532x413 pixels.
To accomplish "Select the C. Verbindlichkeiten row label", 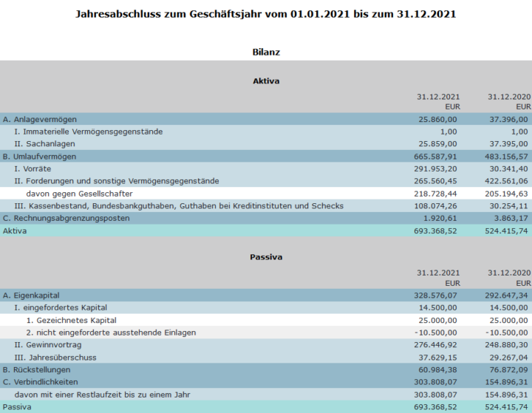I will pyautogui.click(x=41, y=382).
